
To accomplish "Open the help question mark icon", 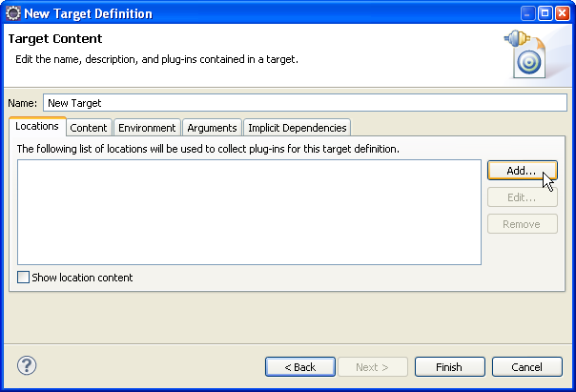I will [x=27, y=365].
